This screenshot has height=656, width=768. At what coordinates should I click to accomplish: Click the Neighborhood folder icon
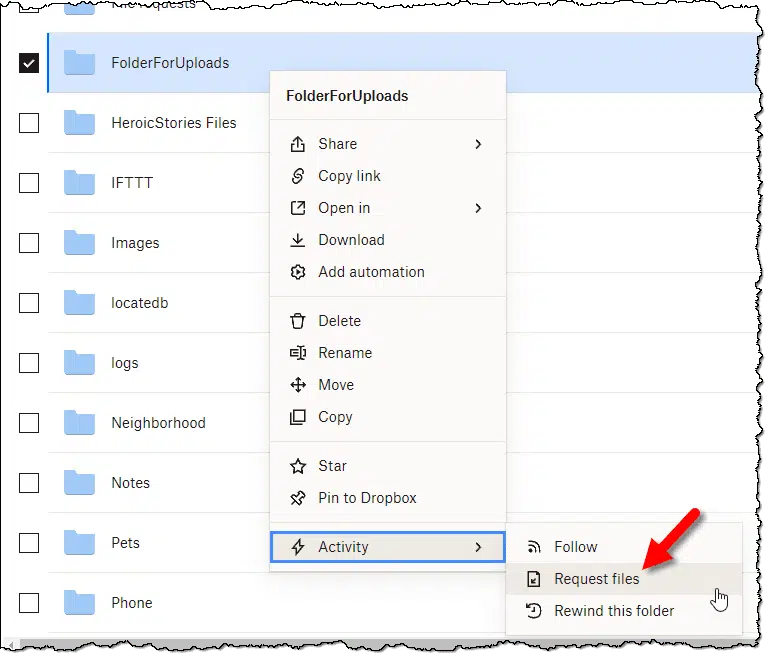point(79,424)
